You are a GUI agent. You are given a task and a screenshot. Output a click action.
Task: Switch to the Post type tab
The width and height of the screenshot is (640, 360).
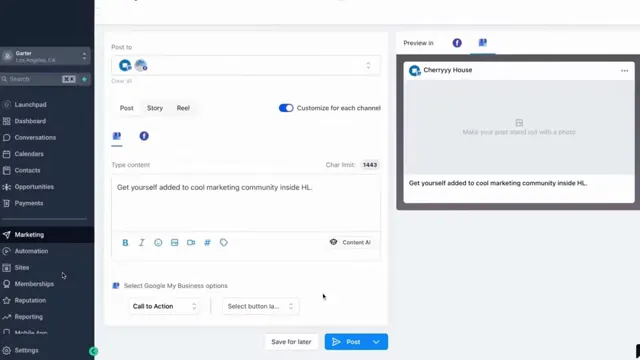click(x=127, y=108)
